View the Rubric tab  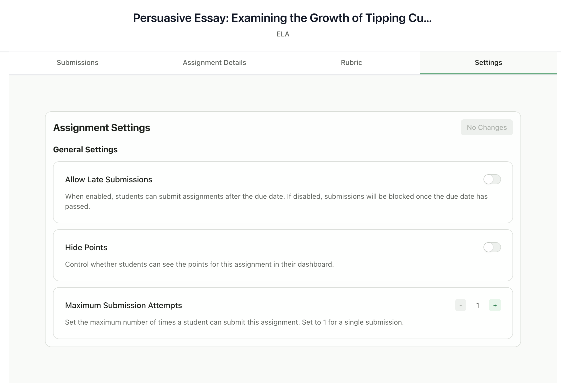click(x=351, y=63)
